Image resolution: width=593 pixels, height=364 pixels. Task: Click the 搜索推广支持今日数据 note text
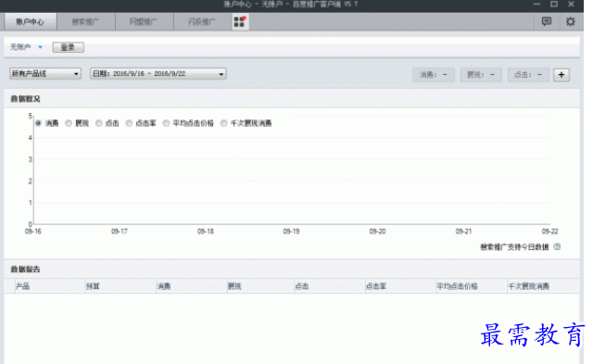point(514,247)
